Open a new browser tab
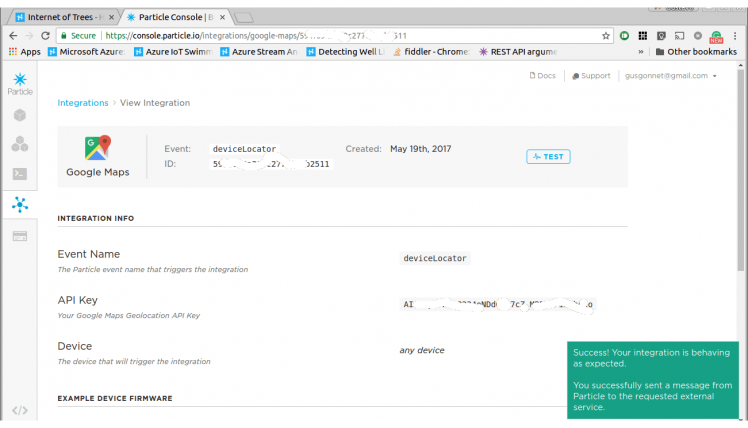This screenshot has width=748, height=428. (244, 18)
